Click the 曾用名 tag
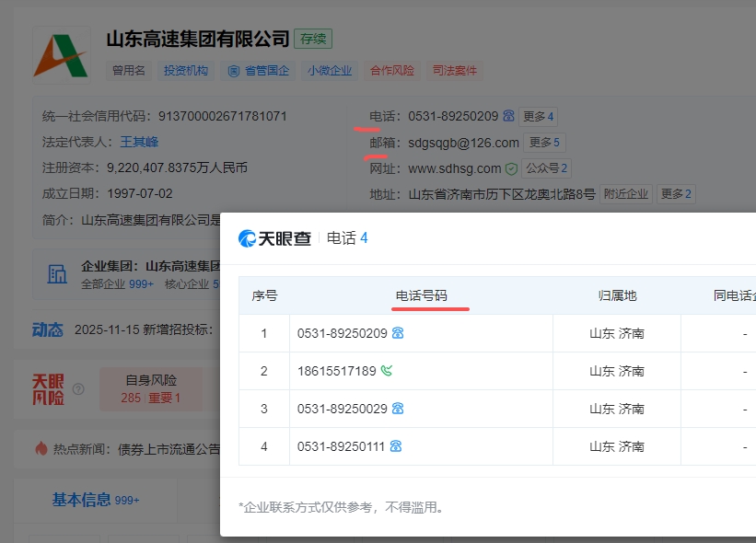Viewport: 756px width, 543px height. [129, 71]
